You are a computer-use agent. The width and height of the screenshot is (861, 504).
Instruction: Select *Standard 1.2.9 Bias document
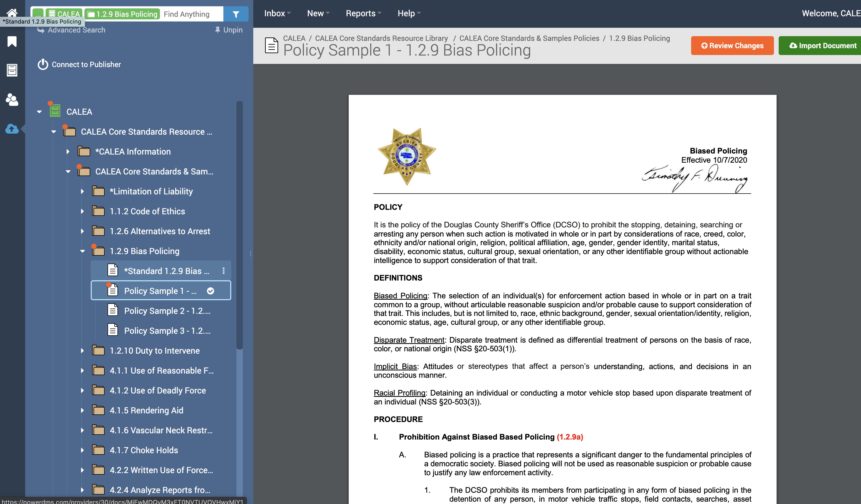(x=161, y=271)
